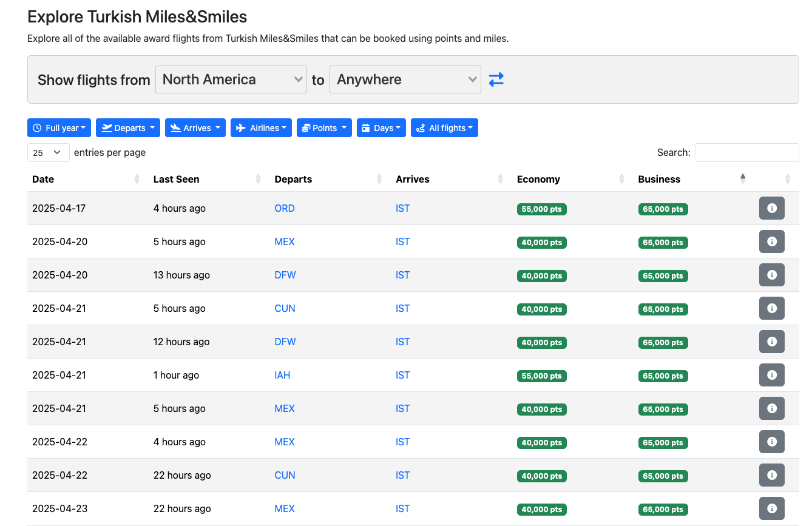The image size is (812, 526).
Task: Sort table by Date column header
Action: pos(43,179)
